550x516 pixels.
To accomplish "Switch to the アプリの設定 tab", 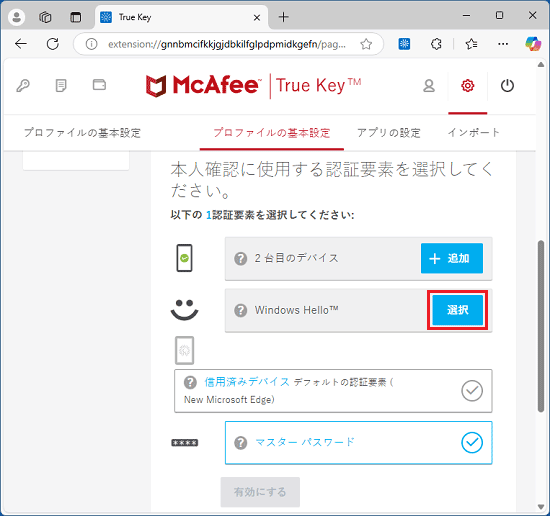I will [389, 133].
